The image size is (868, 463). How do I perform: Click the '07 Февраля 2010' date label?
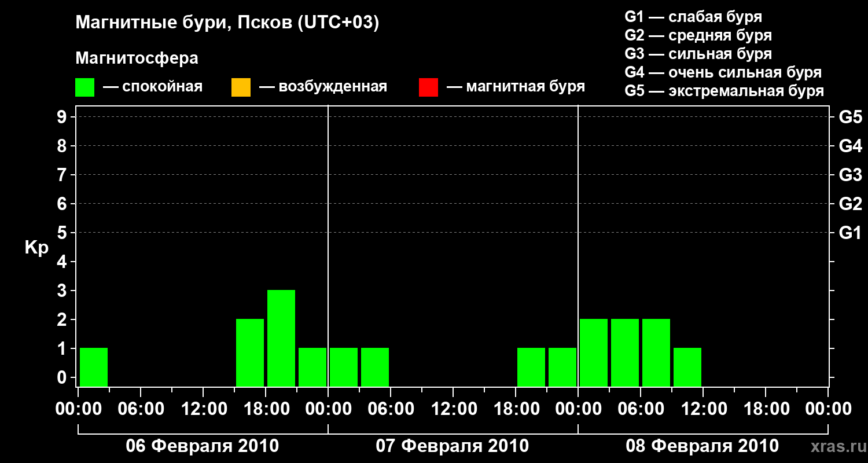453,446
